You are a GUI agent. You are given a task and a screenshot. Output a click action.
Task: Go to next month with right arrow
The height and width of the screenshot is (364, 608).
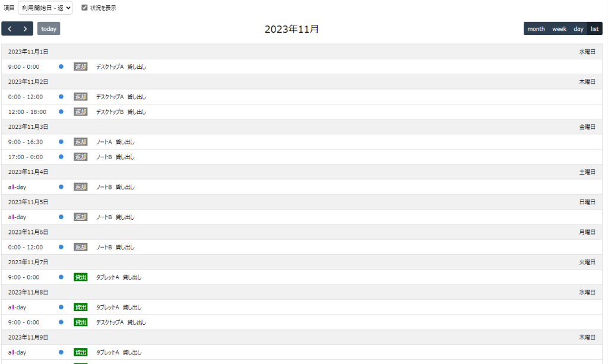(x=25, y=29)
